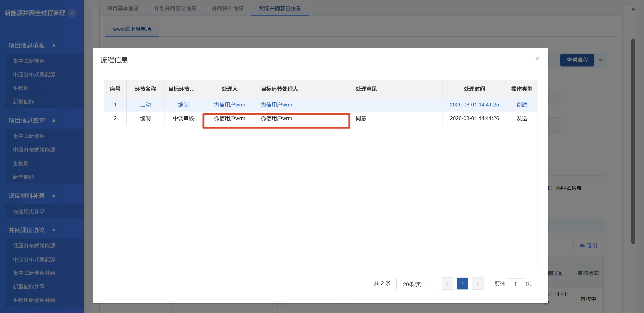This screenshot has height=313, width=644.
Task: Click 微信用户wrm in row 1 处理人 column
Action: (x=229, y=105)
